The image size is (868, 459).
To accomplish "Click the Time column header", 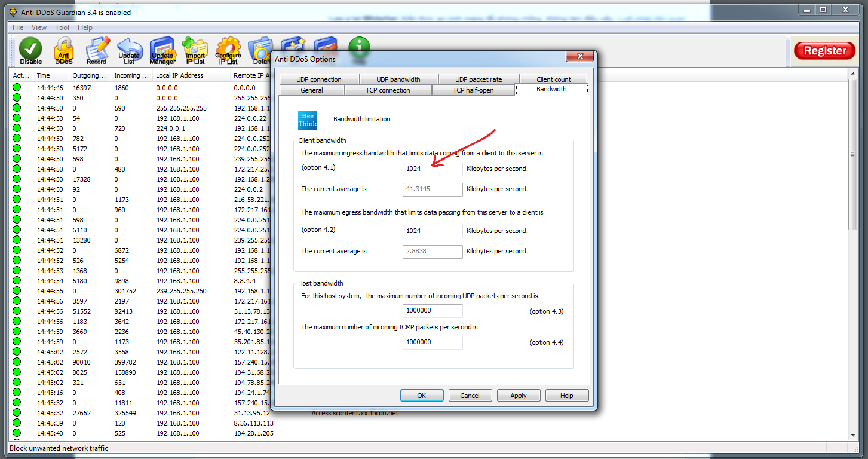I will point(50,75).
